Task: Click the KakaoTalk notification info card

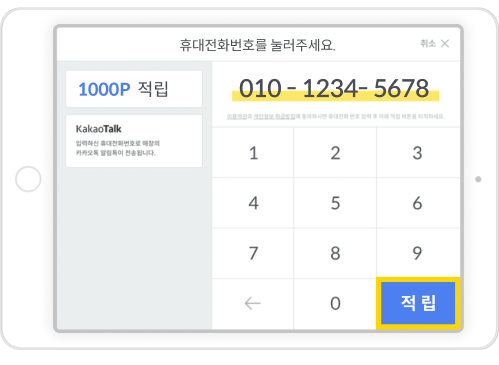Action: coord(134,141)
